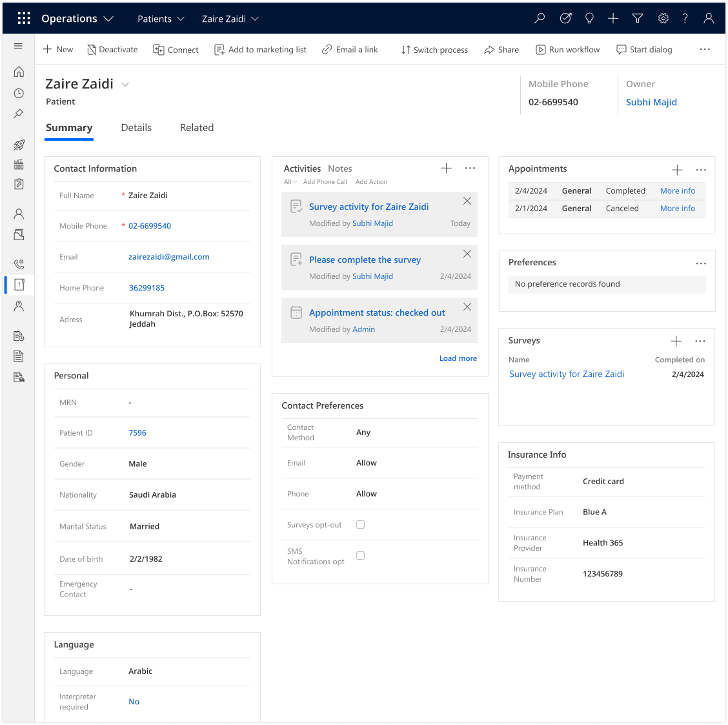Open Recent items clock icon in sidebar

[x=19, y=93]
